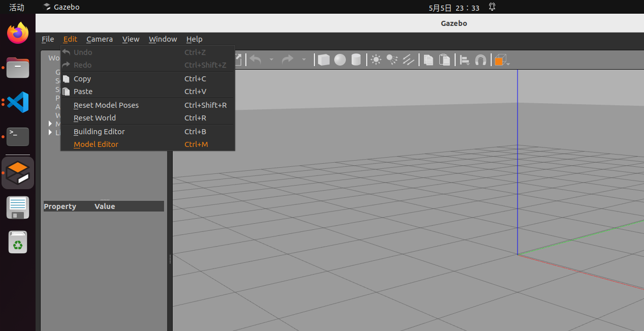Add a point light from toolbar
This screenshot has width=644, height=331.
pyautogui.click(x=376, y=60)
